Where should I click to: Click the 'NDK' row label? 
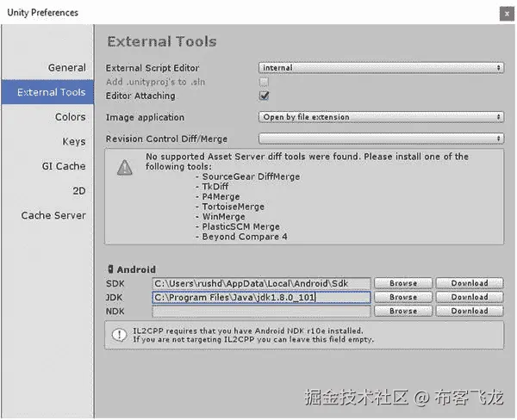coord(115,312)
